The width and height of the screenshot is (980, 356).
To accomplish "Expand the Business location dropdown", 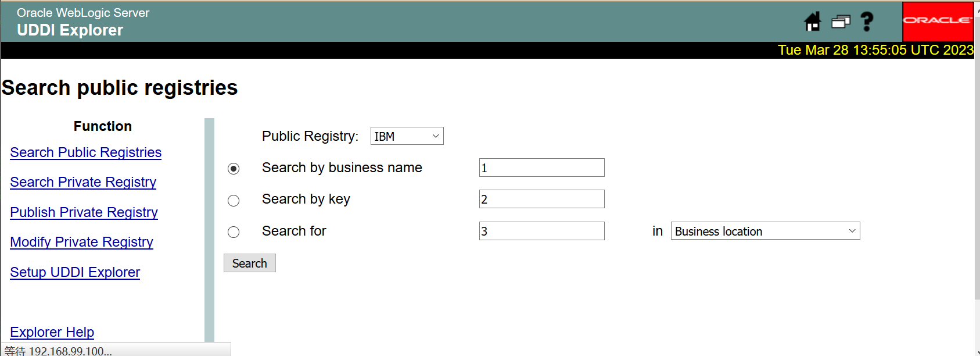I will pyautogui.click(x=764, y=231).
